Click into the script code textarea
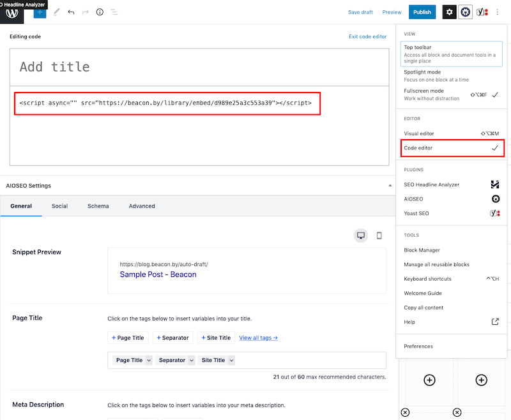 [199, 126]
